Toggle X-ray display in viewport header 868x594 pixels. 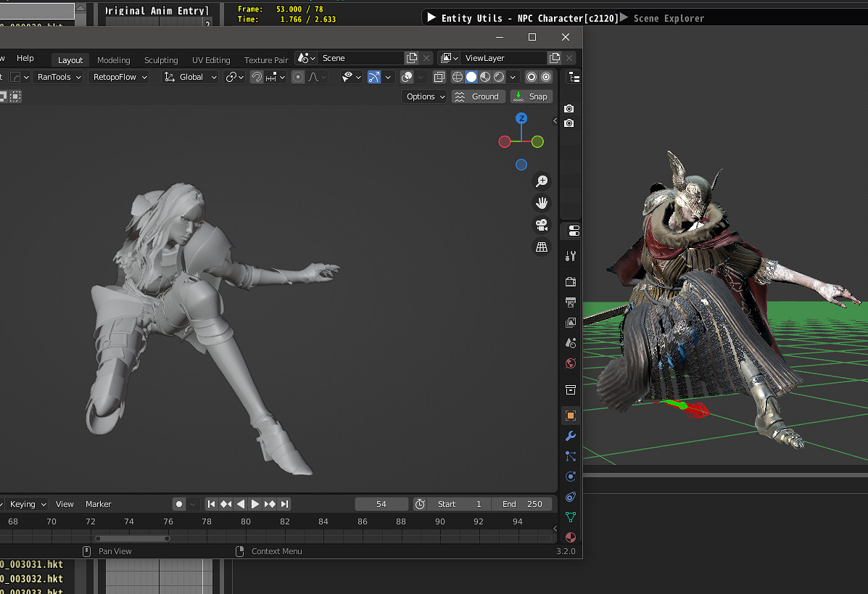click(439, 77)
